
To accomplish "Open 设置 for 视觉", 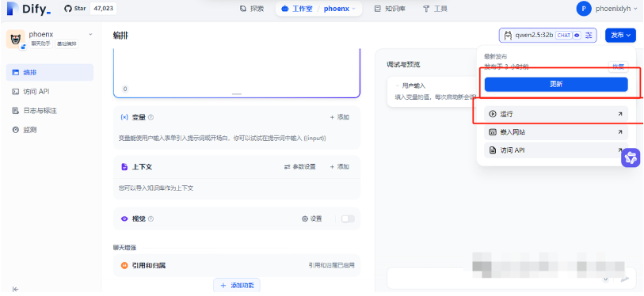I will [x=312, y=218].
